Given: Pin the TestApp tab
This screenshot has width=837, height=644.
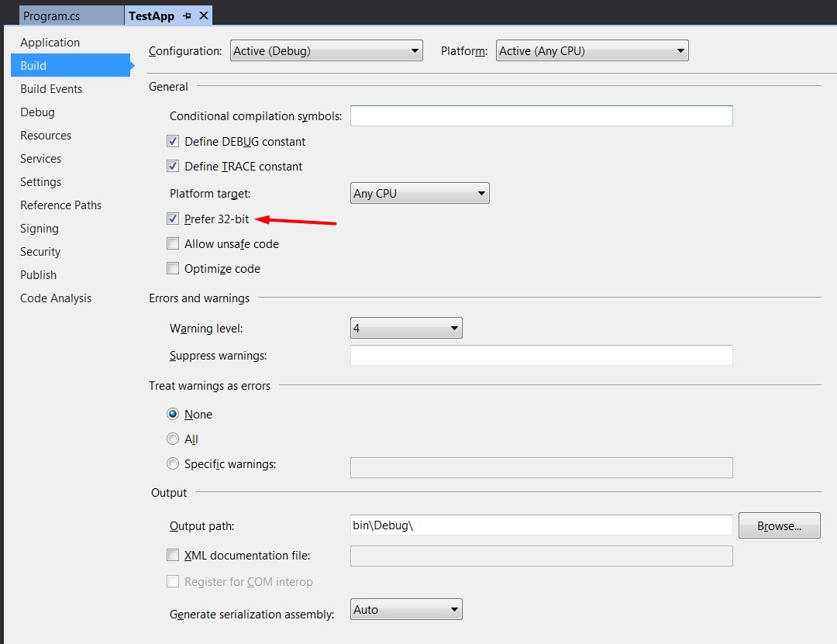Looking at the screenshot, I should (x=187, y=16).
